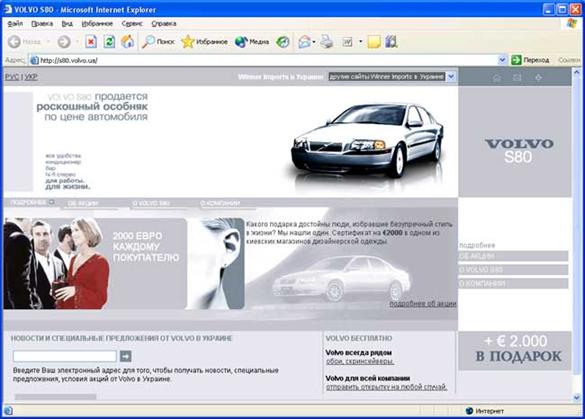Open 'отправить открытку на любой случай' link
The image size is (585, 419).
tap(387, 387)
